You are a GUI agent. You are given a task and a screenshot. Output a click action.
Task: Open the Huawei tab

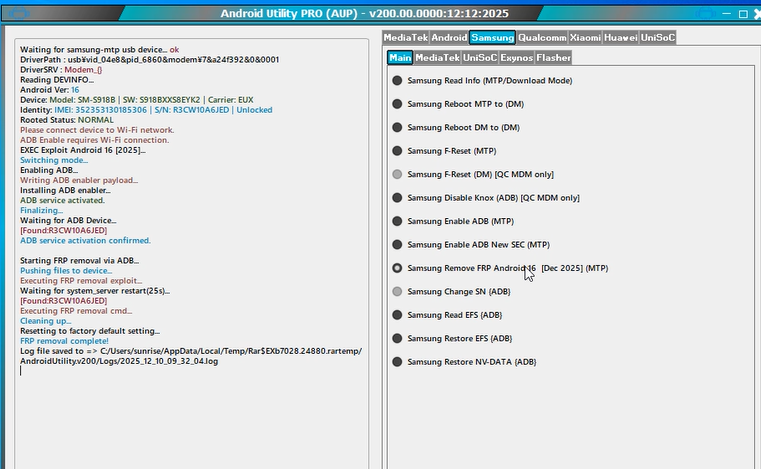(x=620, y=37)
